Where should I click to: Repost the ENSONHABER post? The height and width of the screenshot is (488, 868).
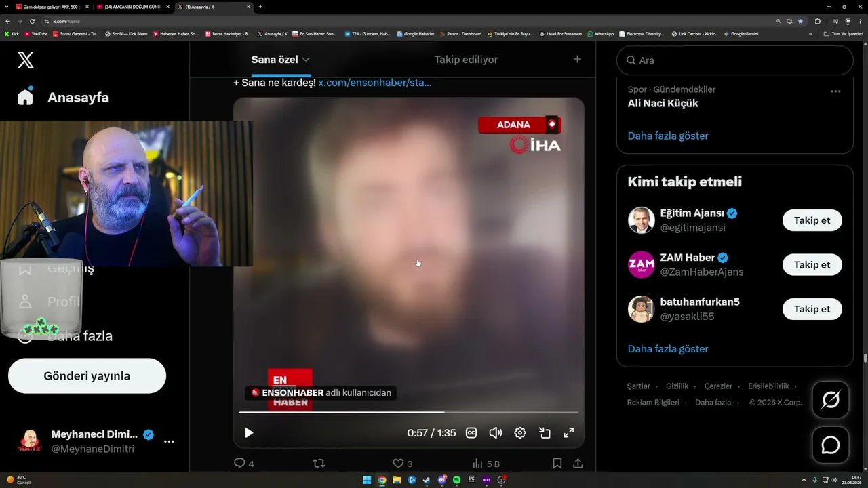coord(319,464)
